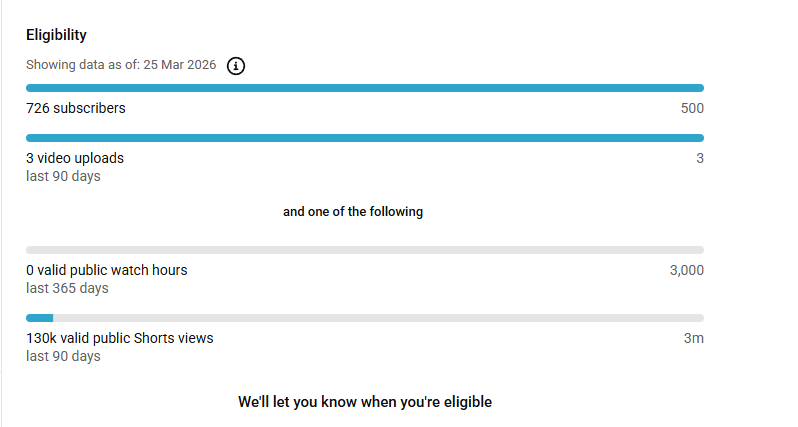This screenshot has height=427, width=798.
Task: Click 'last 90 days' under video uploads
Action: [63, 176]
